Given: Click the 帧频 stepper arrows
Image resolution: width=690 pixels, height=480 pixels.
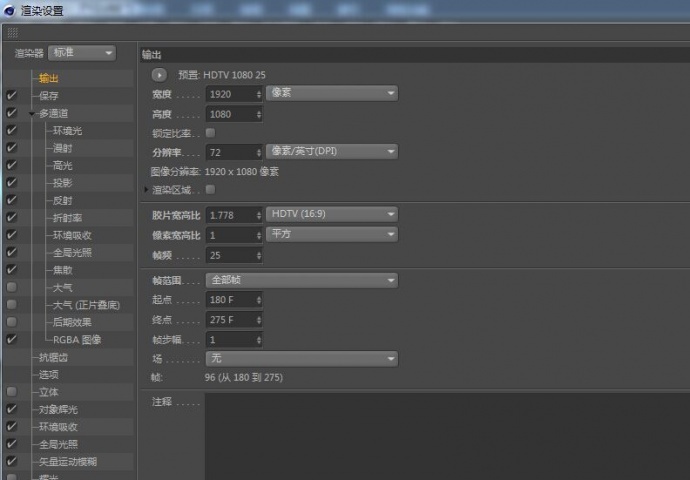Looking at the screenshot, I should click(259, 256).
